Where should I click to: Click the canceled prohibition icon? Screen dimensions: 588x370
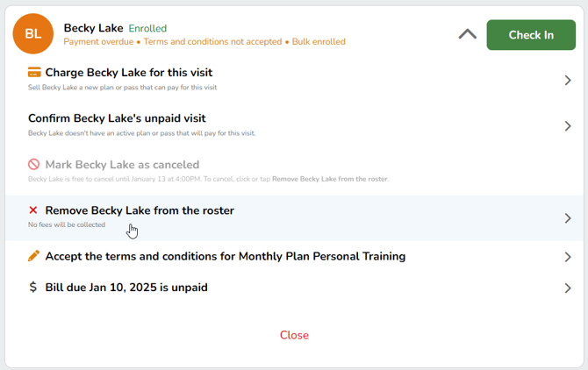(x=34, y=165)
